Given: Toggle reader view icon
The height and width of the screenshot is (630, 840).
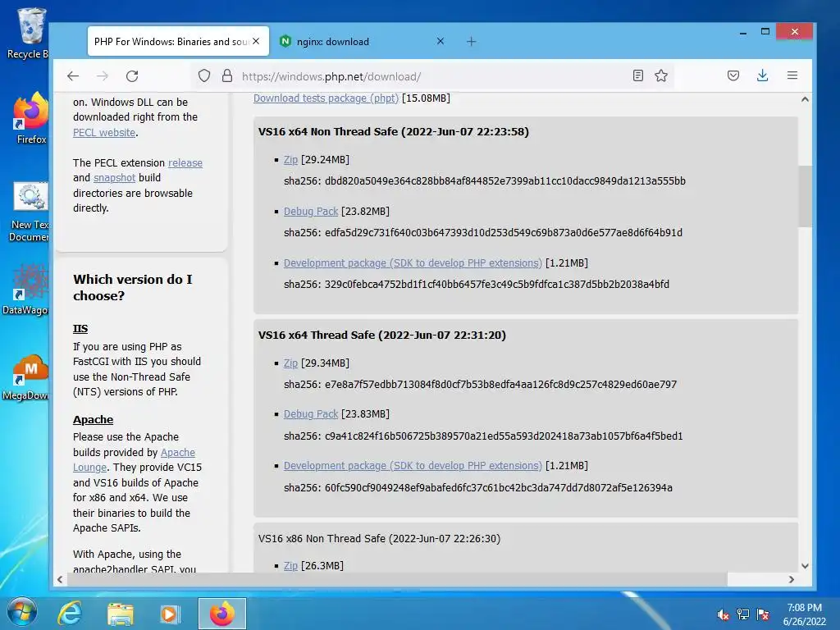Looking at the screenshot, I should point(637,75).
